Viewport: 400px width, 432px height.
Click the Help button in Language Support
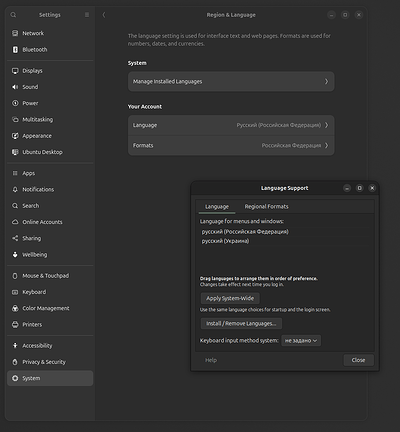tap(211, 360)
